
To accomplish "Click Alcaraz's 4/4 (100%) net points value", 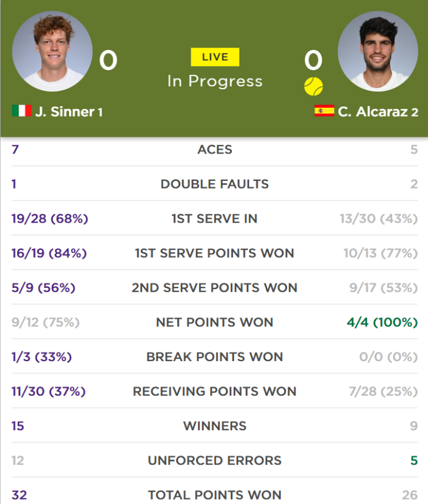I will 382,323.
